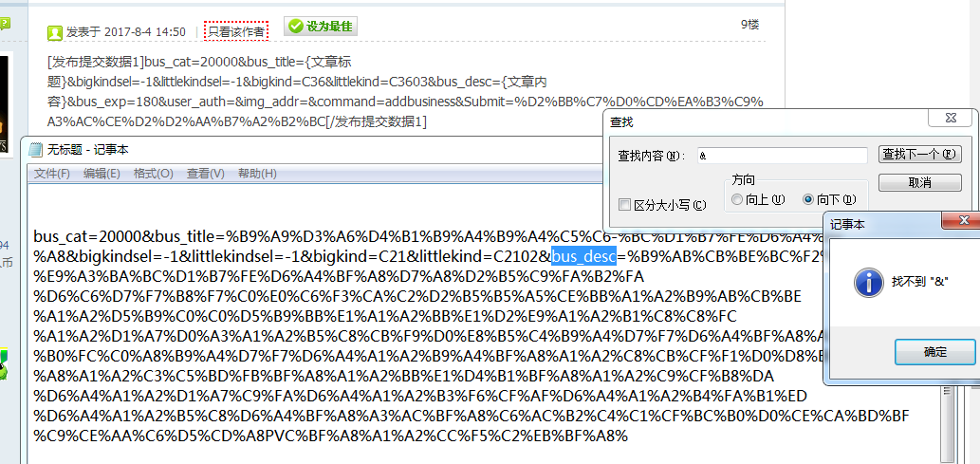Click 取消 in the Find dialog
This screenshot has width=980, height=464.
tap(919, 182)
